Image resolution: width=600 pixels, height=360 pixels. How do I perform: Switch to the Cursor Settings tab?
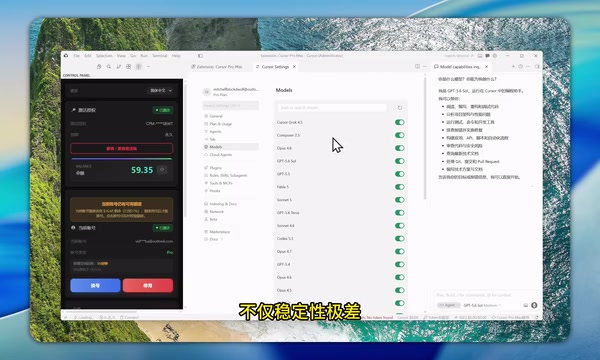275,67
